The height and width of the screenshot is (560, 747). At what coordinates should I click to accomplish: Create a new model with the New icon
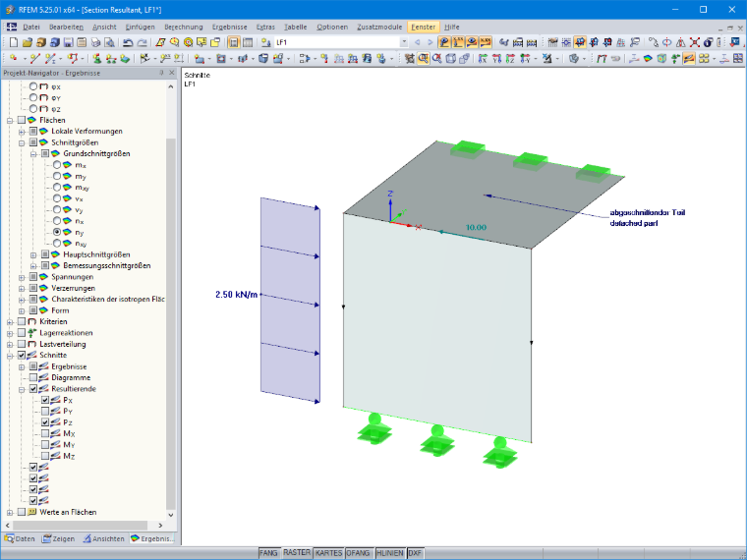tap(14, 42)
